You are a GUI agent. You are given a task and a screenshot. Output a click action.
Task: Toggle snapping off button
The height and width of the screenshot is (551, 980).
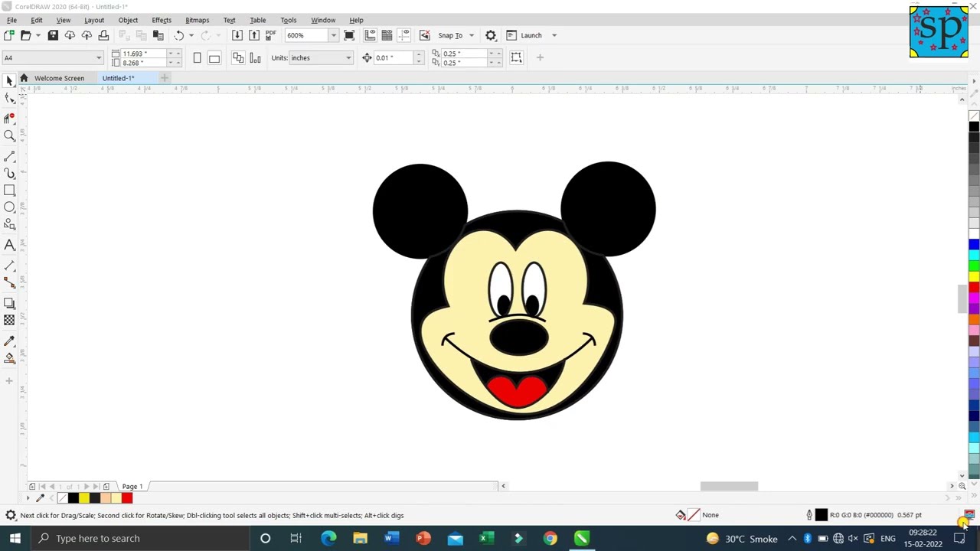tap(425, 35)
